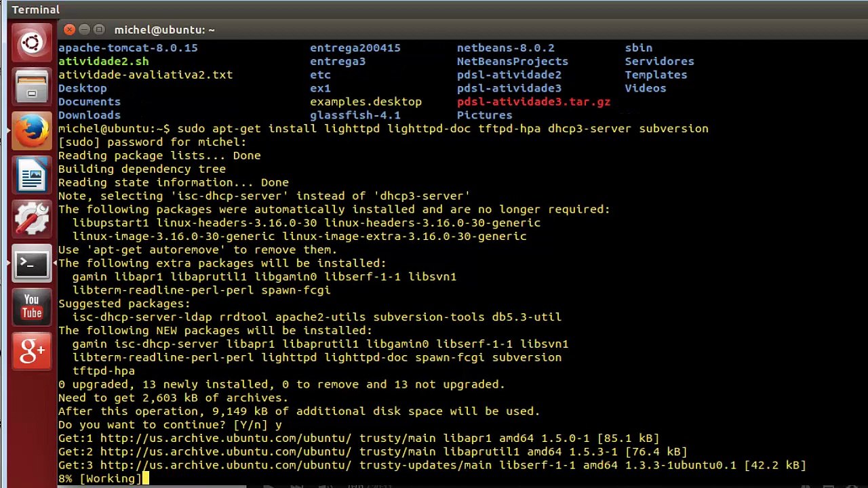Click the 'isc-dhcp-server-ldap rrdtool' suggestions line

317,317
